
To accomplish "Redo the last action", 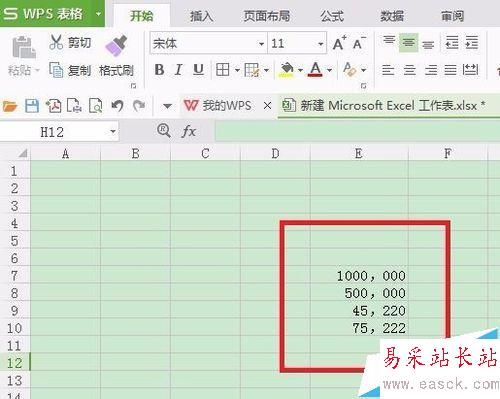I will [x=139, y=106].
